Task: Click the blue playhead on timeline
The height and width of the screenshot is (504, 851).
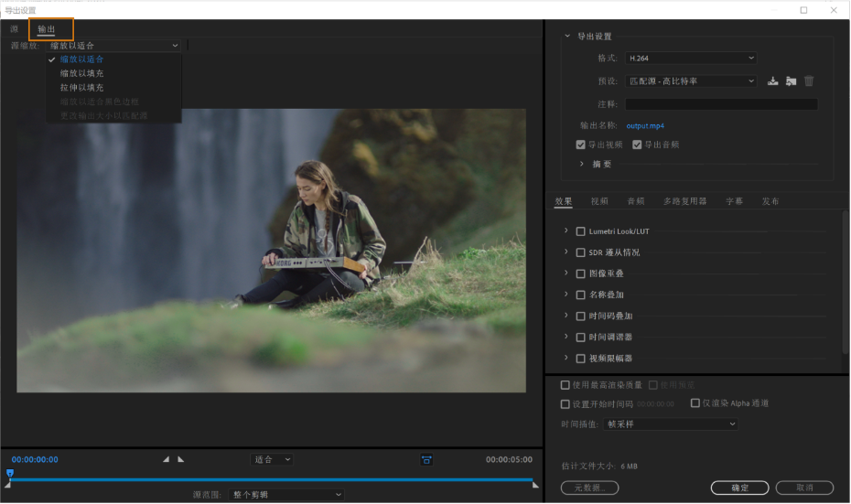Action: click(10, 474)
